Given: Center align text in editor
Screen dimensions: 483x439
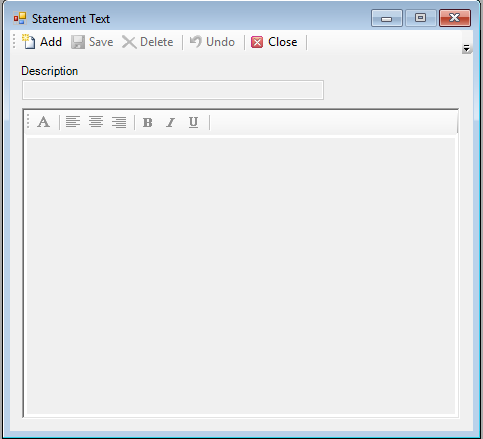Looking at the screenshot, I should [96, 122].
